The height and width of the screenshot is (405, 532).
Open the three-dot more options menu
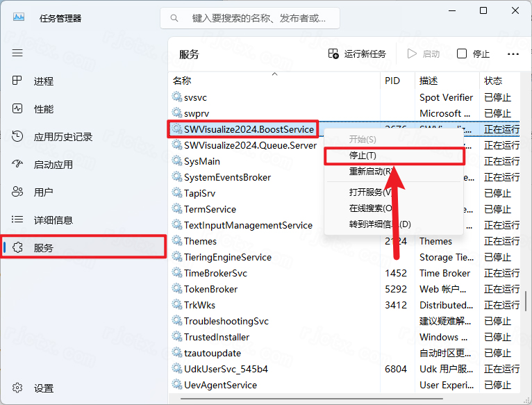pyautogui.click(x=513, y=53)
